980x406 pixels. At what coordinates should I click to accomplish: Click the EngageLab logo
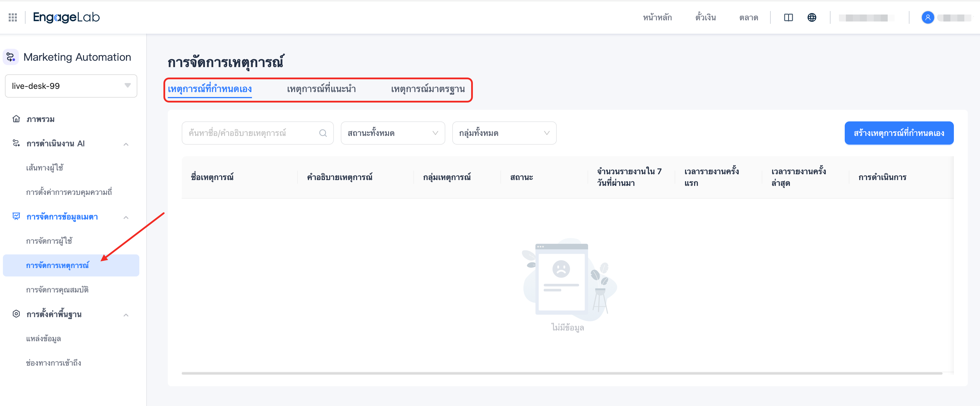pyautogui.click(x=66, y=17)
